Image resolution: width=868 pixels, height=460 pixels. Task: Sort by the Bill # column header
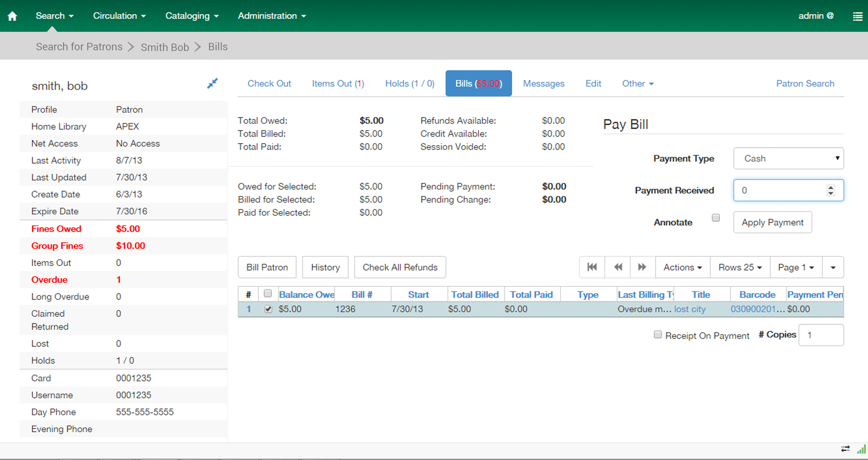pos(362,294)
